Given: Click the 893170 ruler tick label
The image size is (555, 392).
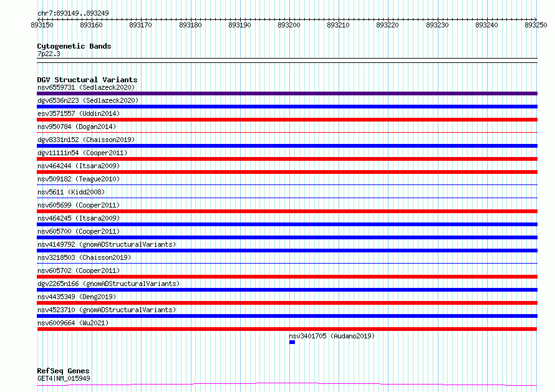Looking at the screenshot, I should pyautogui.click(x=140, y=25).
